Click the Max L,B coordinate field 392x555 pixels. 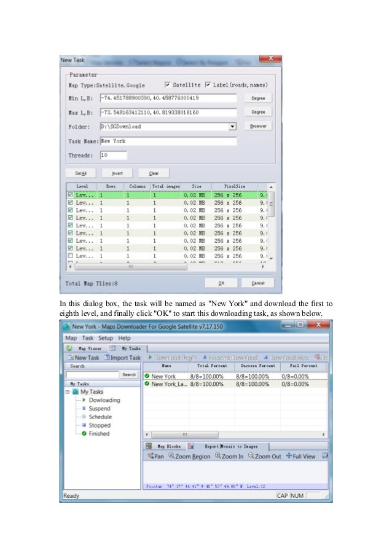tap(168, 112)
